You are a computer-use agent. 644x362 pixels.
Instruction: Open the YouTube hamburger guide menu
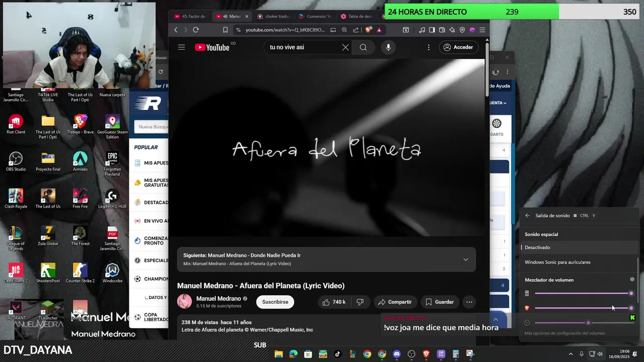pyautogui.click(x=182, y=47)
